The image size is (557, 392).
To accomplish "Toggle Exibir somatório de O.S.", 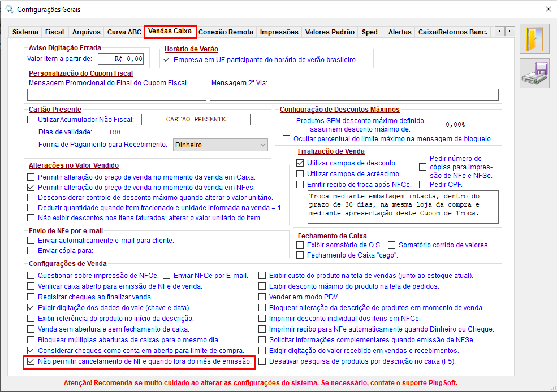I will tap(300, 245).
